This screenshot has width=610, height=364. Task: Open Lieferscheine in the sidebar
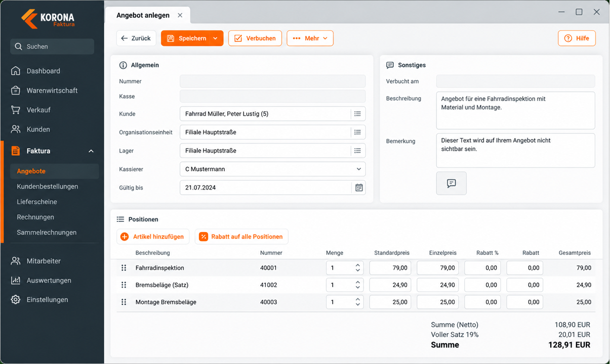pyautogui.click(x=37, y=202)
